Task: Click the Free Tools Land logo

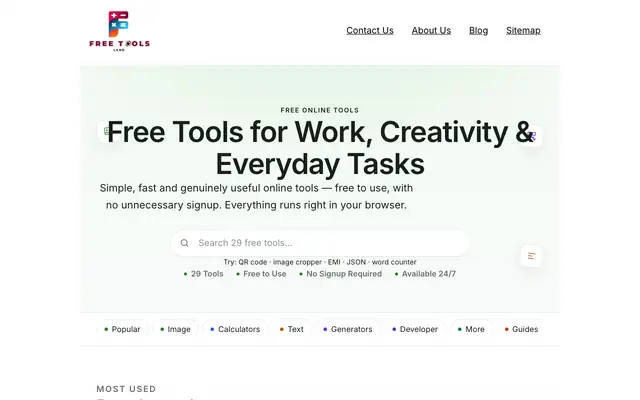Action: 119,31
